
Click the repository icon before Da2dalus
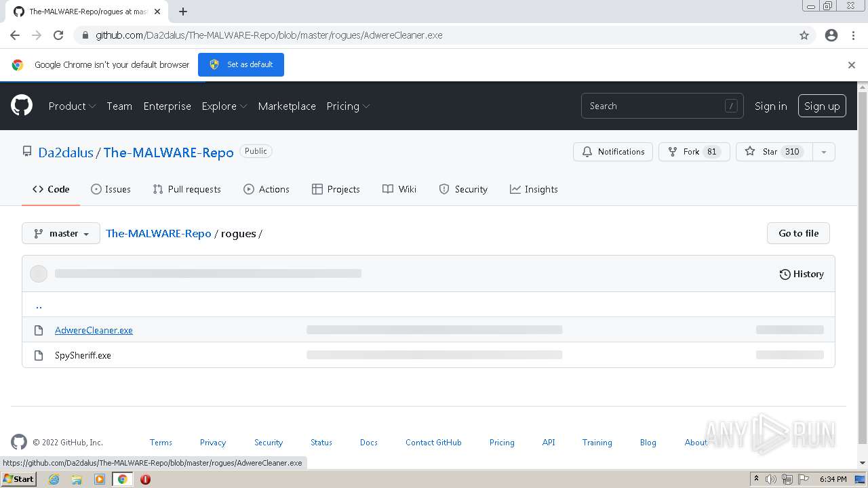point(27,151)
